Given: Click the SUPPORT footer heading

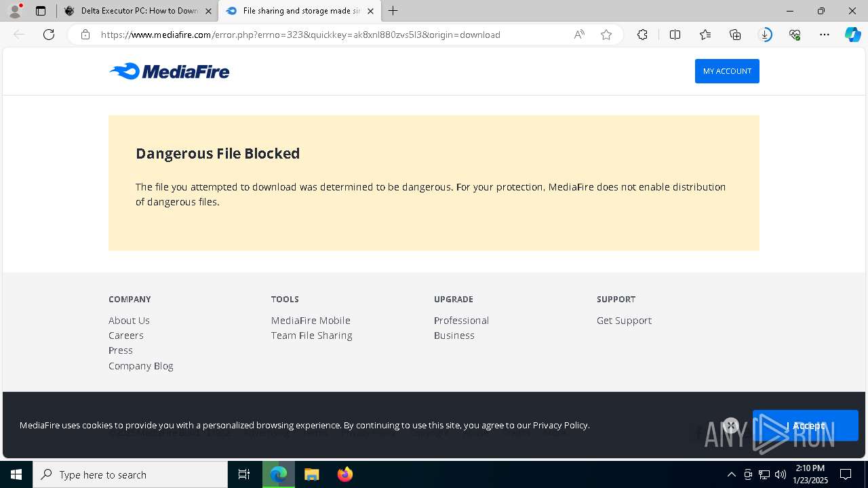Looking at the screenshot, I should click(616, 299).
